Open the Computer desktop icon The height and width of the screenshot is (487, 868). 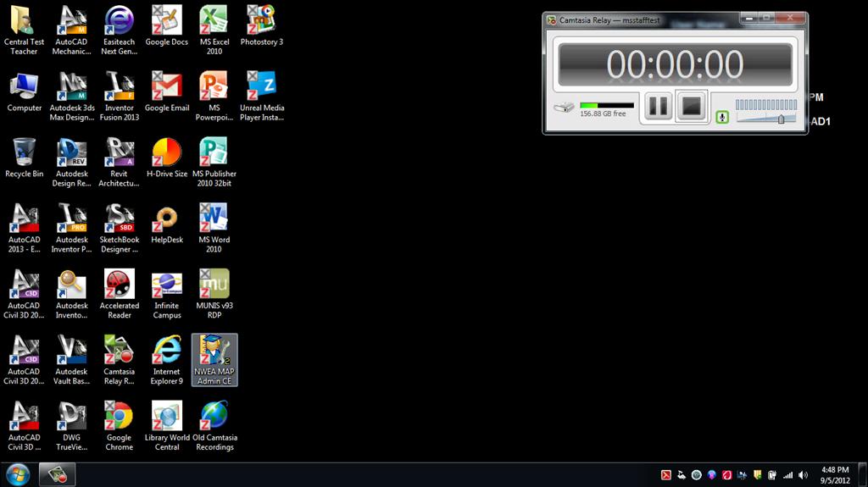(x=24, y=91)
